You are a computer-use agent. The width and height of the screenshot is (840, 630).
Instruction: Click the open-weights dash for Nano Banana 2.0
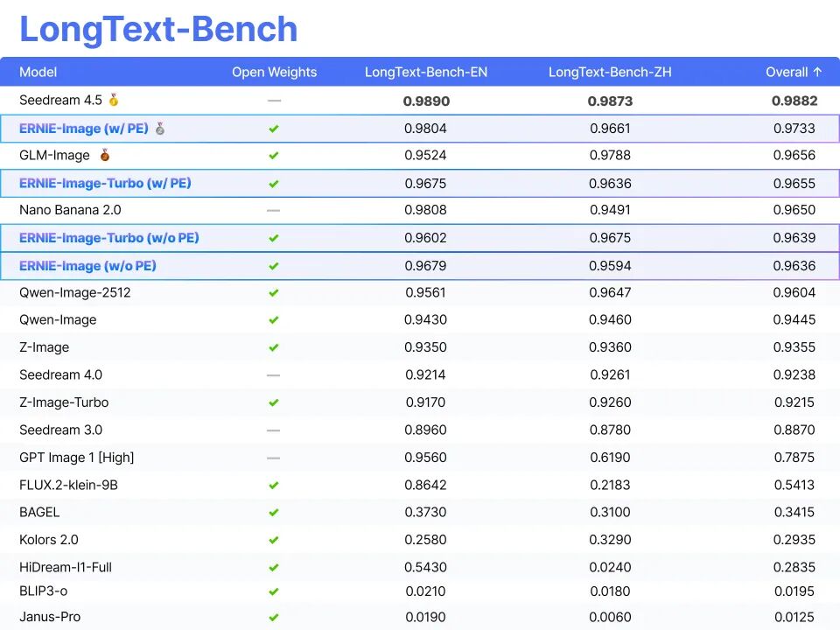(274, 211)
